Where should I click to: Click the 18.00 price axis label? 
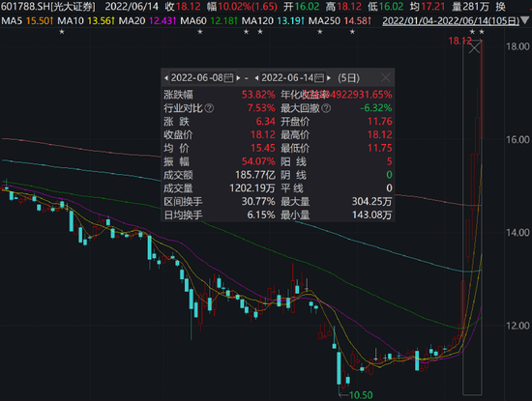click(x=517, y=46)
